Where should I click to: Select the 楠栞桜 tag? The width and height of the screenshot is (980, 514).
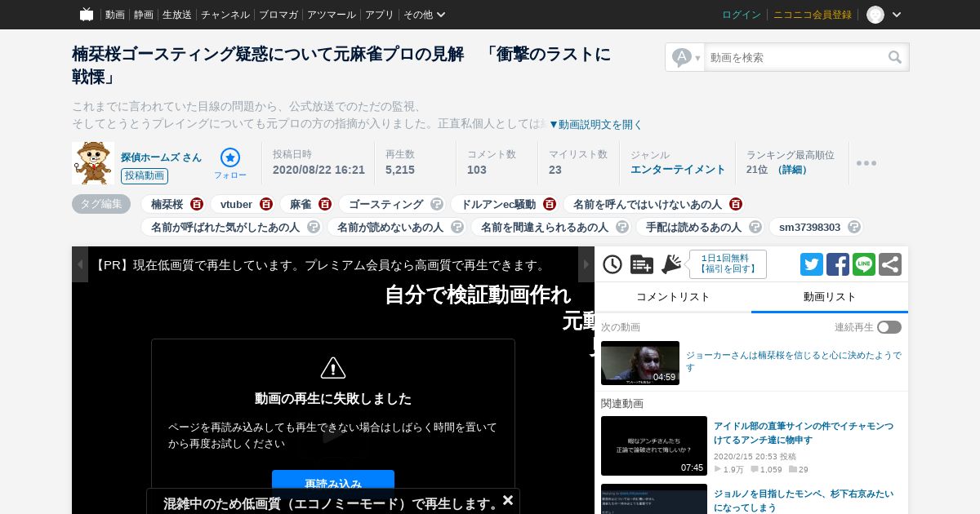(167, 205)
